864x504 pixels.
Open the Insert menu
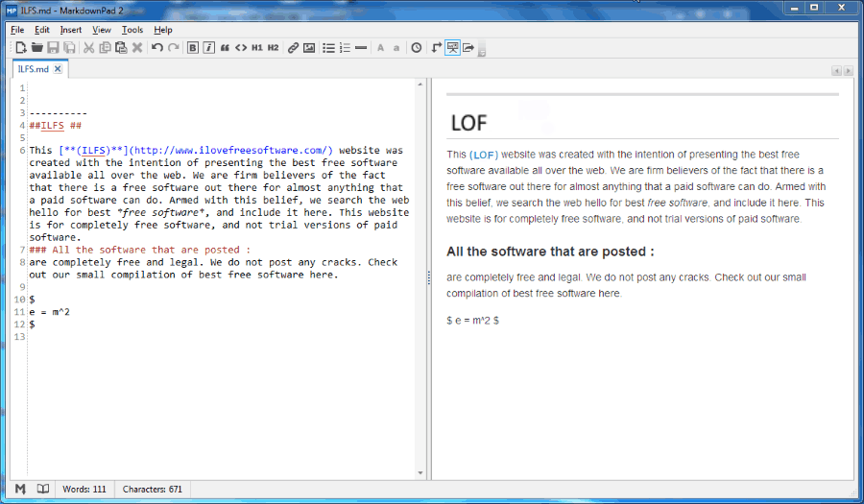70,30
